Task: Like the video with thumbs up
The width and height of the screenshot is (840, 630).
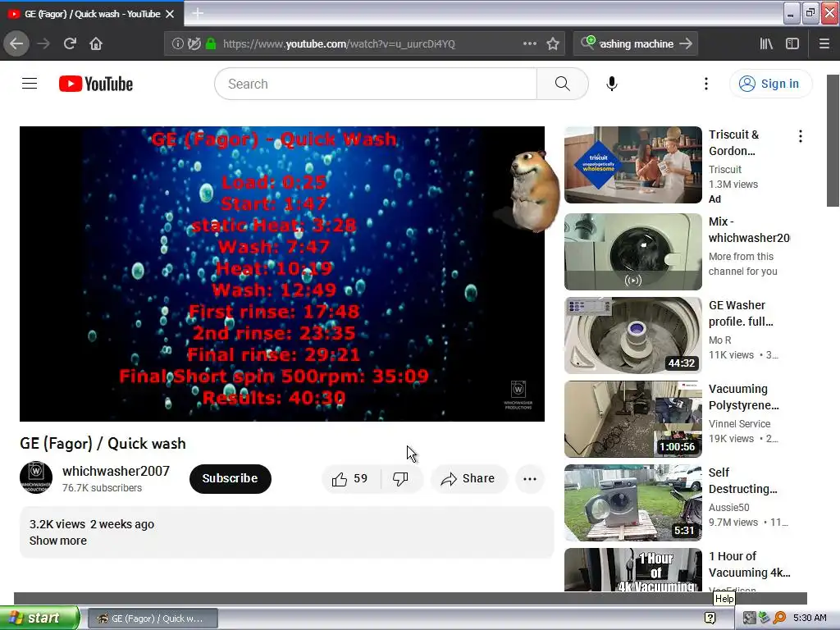Action: (x=350, y=479)
